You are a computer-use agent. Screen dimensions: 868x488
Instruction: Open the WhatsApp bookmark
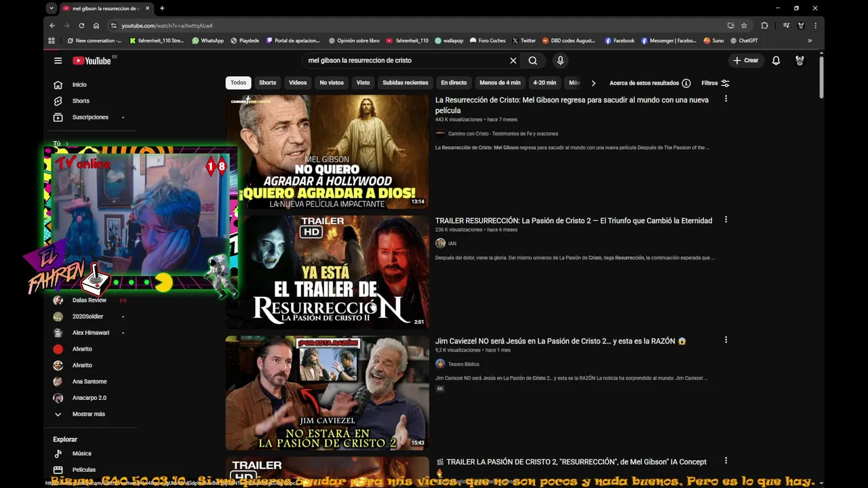pos(208,41)
